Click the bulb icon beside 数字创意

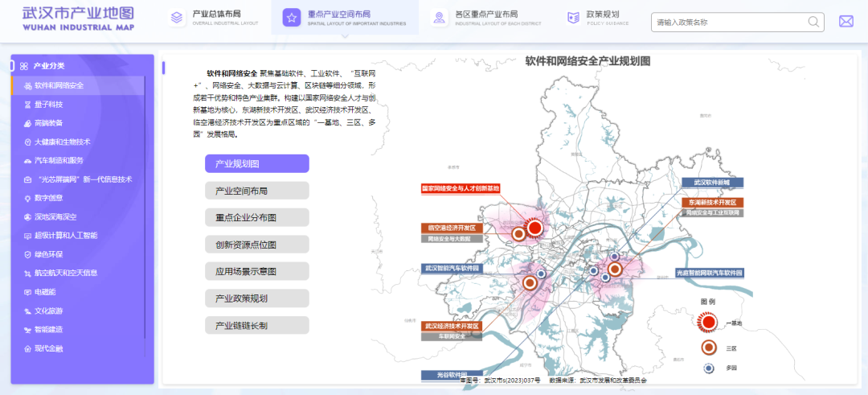click(27, 199)
